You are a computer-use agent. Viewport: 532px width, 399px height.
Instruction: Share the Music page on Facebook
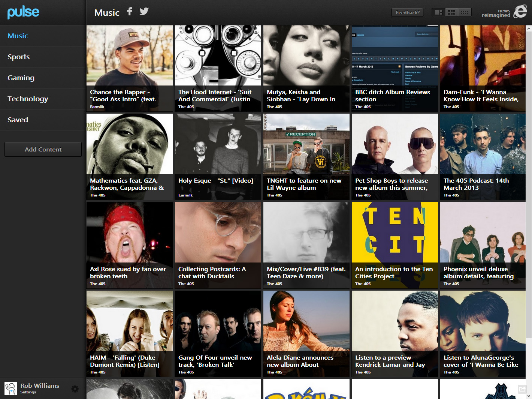tap(130, 12)
